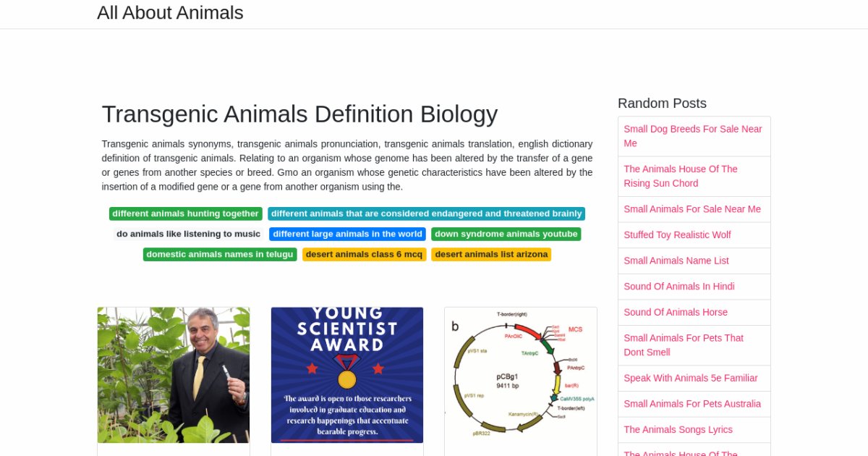Click the Young Scientist Award image
Viewport: 868px width, 456px height.
click(x=347, y=375)
